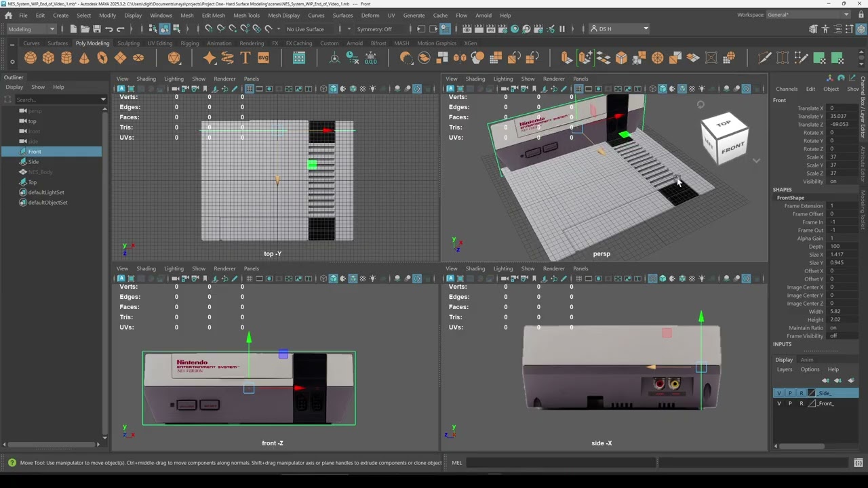The image size is (868, 488).
Task: Open the Edit Mesh menu
Action: pyautogui.click(x=213, y=15)
